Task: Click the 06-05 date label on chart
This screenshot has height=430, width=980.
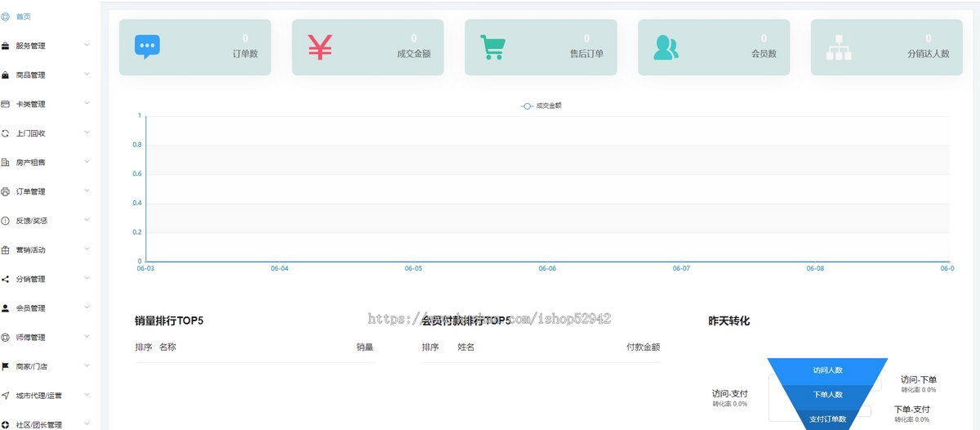Action: tap(413, 268)
